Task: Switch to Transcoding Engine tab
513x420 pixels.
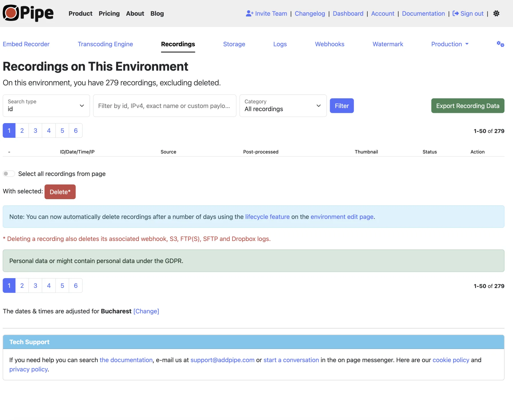Action: [x=105, y=44]
